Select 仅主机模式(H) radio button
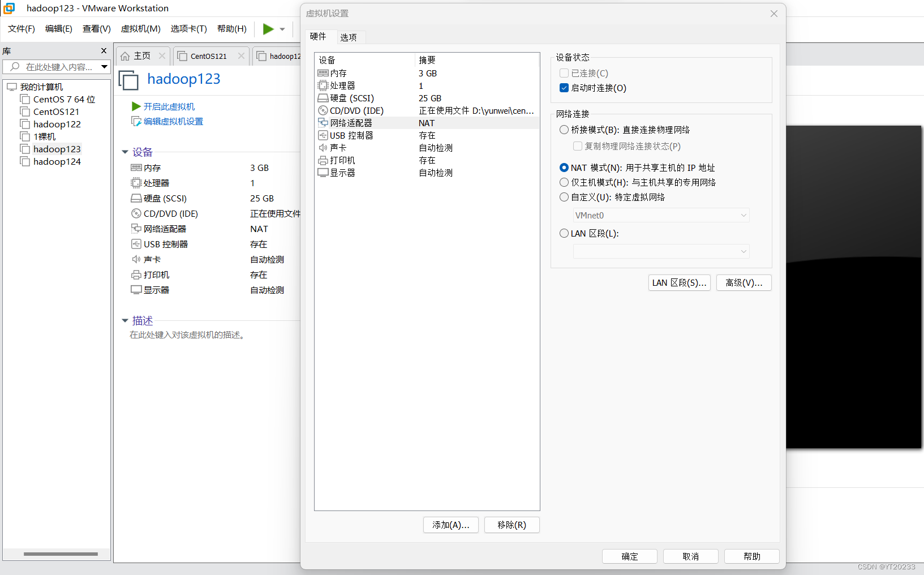The width and height of the screenshot is (924, 575). pos(564,182)
